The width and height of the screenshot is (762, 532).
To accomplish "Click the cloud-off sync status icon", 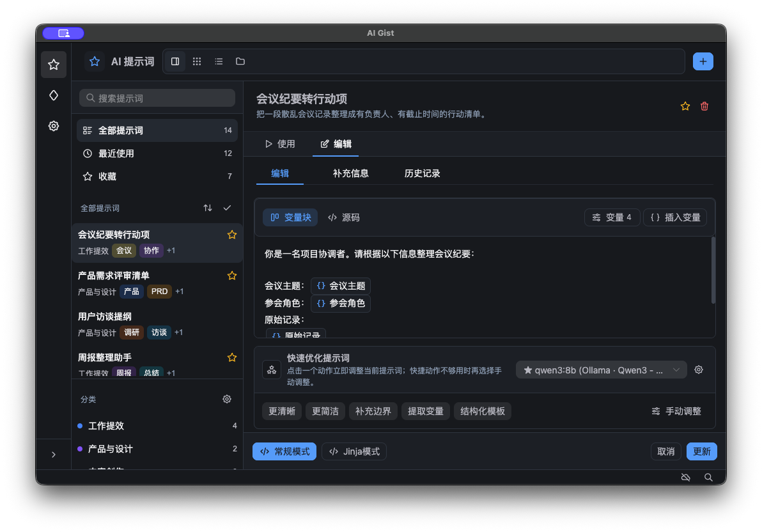I will [685, 478].
